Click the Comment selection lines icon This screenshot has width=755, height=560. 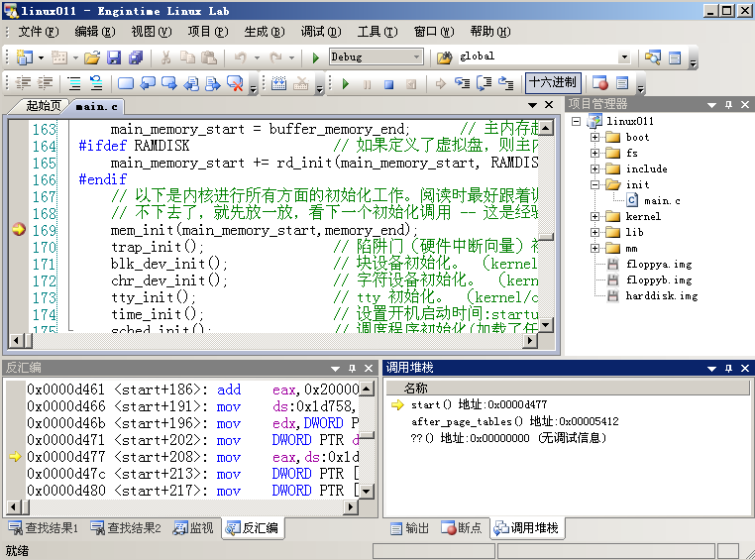73,83
